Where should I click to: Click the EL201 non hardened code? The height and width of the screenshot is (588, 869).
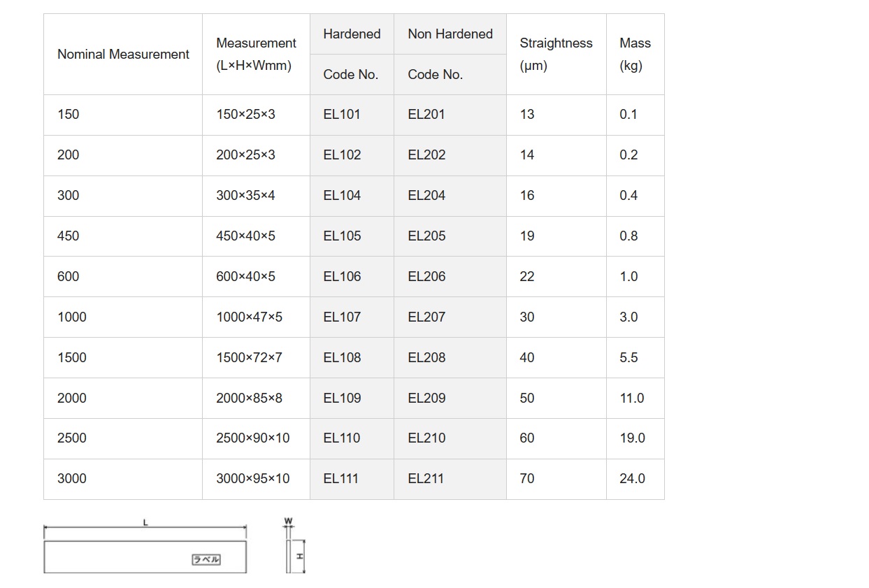[426, 115]
